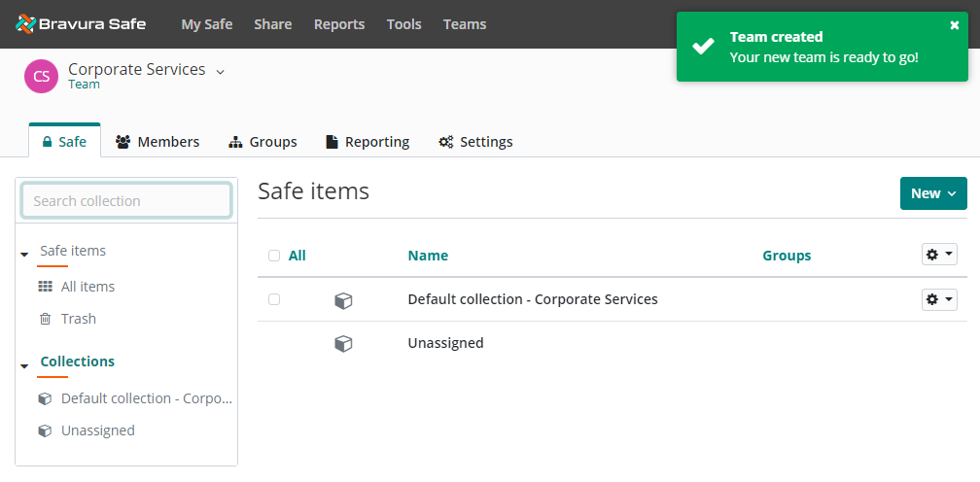
Task: Click the Safe items sidebar heading
Action: click(73, 251)
